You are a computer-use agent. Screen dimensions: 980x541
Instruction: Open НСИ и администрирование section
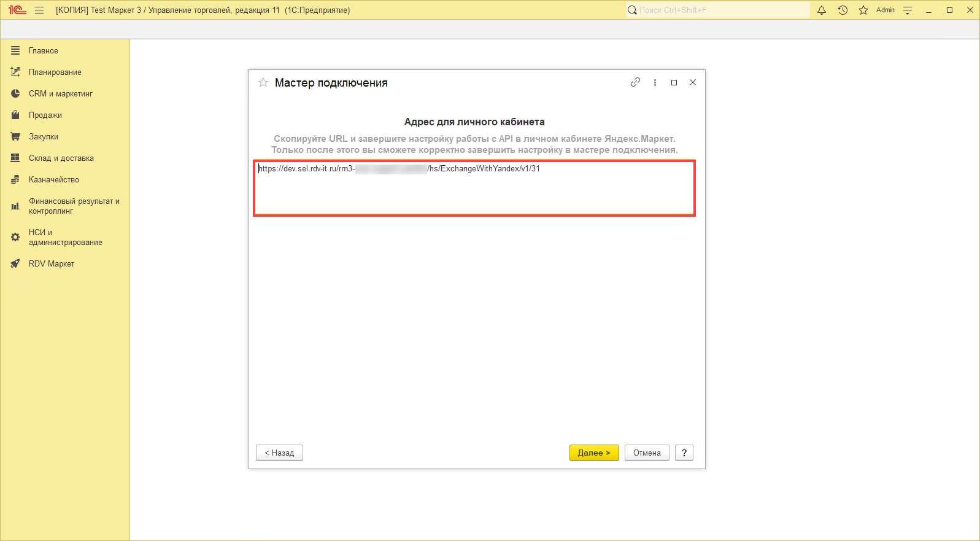(x=65, y=238)
